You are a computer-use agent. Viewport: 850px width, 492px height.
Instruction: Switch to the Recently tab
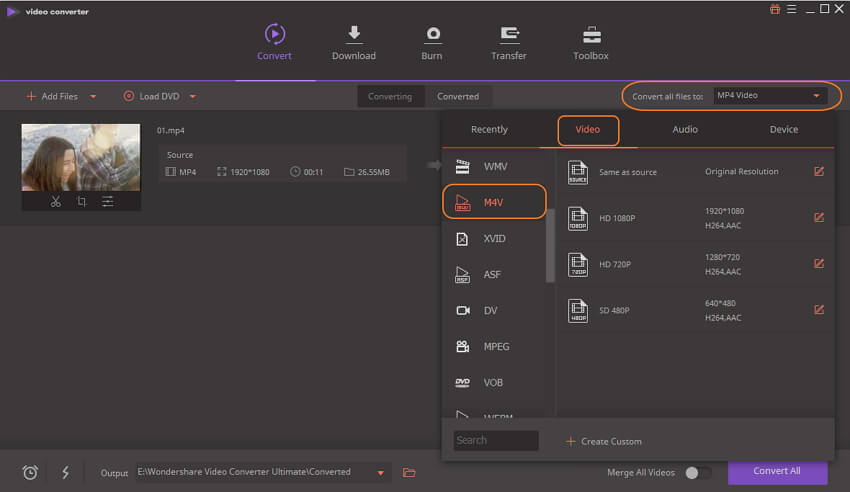click(489, 130)
